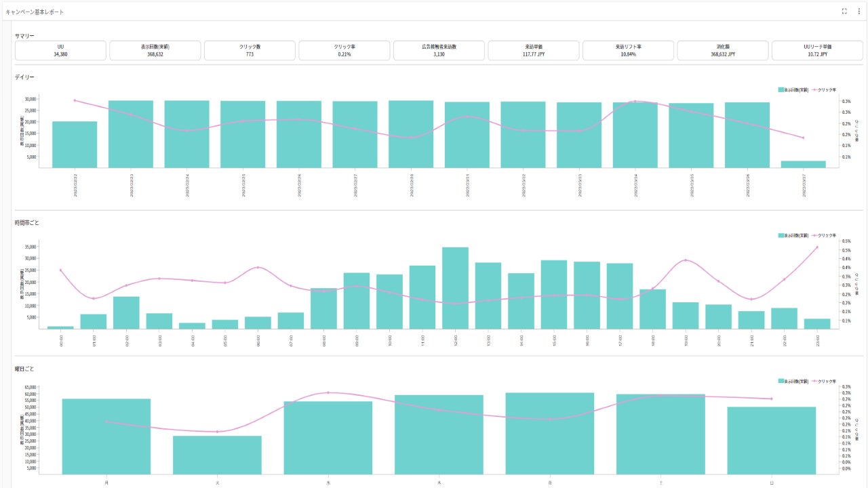Screen dimensions: 868x488
Task: Click the 日 bar in 曜日ごと chart
Action: point(772,441)
